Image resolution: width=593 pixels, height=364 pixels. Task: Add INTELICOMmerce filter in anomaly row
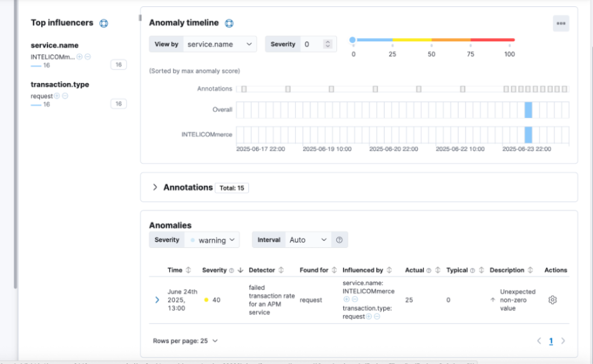[346, 299]
